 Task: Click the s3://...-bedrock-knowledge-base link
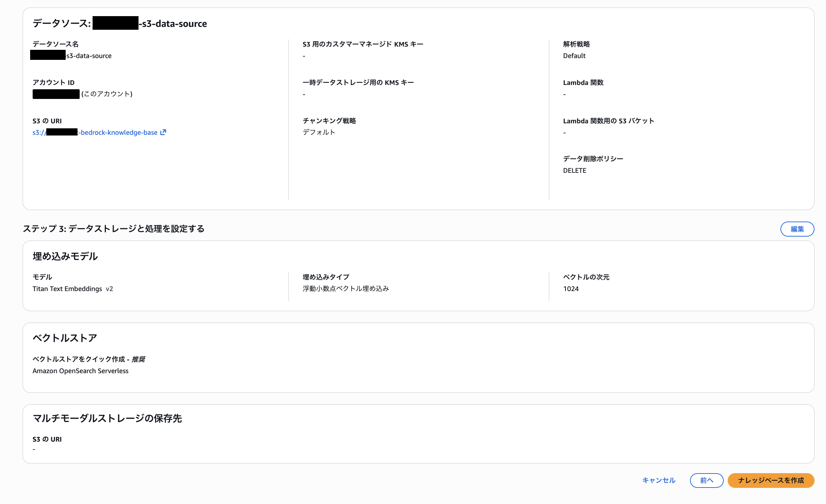[x=100, y=132]
